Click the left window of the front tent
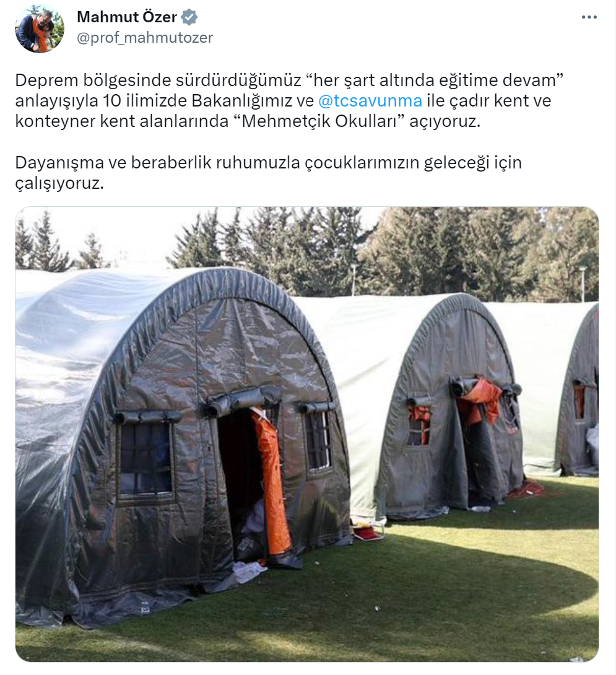Viewport: 616px width, 675px height. click(145, 458)
